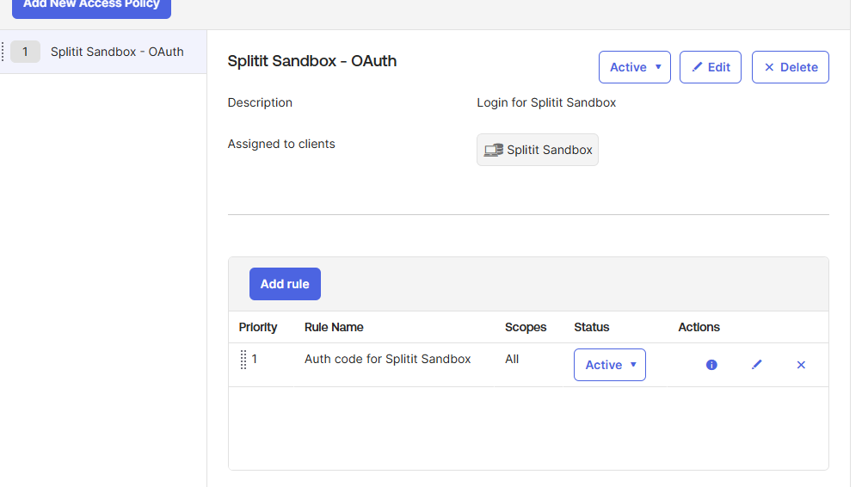The image size is (868, 487).
Task: Open the policy Active status dropdown
Action: pyautogui.click(x=634, y=67)
